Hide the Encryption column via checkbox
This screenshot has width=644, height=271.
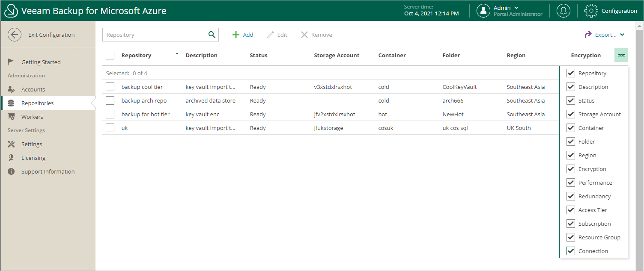571,169
